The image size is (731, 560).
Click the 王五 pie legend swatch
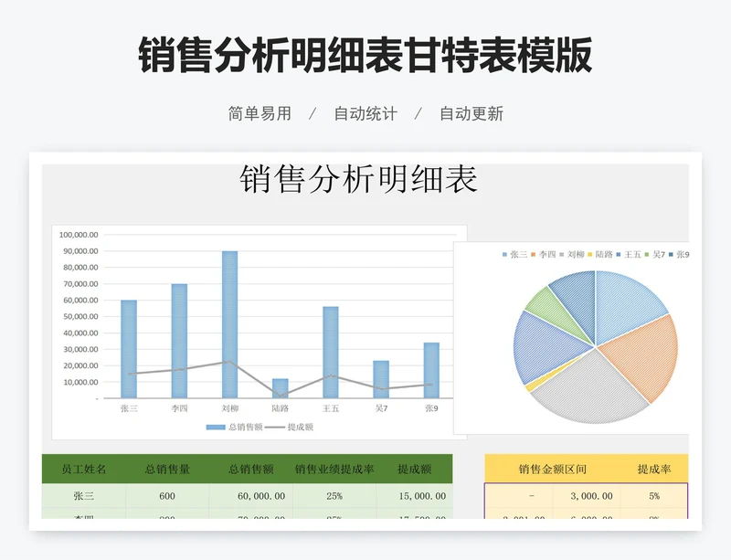click(x=619, y=255)
